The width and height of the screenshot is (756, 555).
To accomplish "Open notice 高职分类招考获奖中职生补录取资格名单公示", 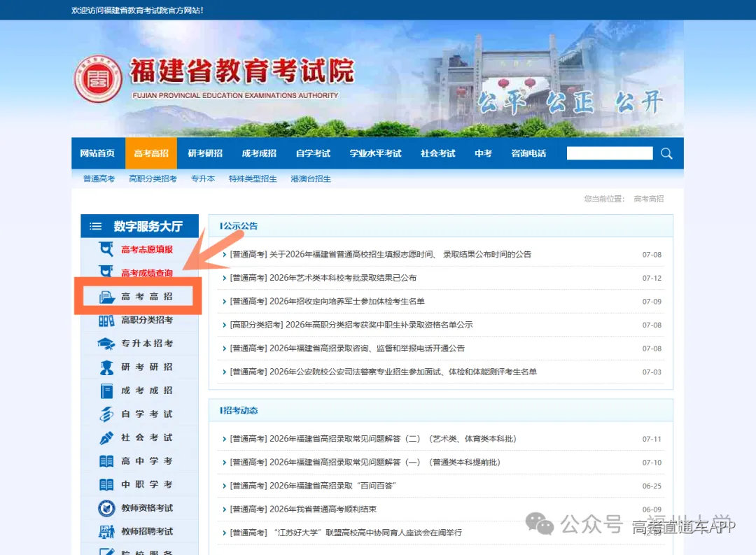I will tap(351, 325).
